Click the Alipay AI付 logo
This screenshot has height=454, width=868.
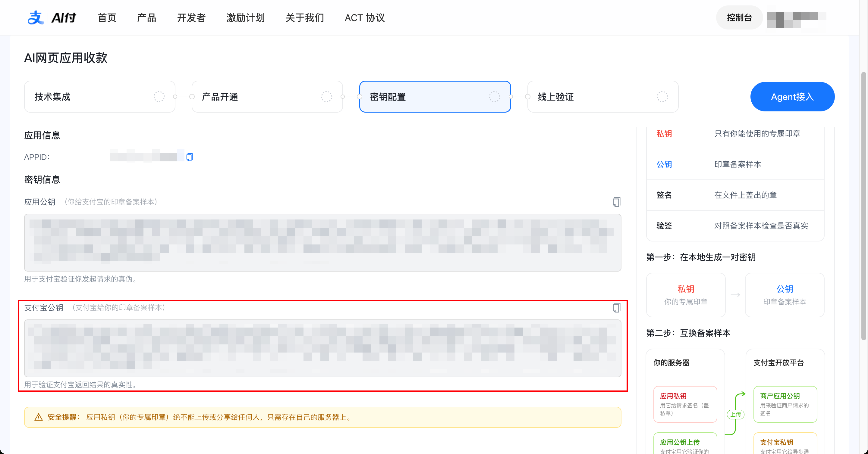[52, 17]
